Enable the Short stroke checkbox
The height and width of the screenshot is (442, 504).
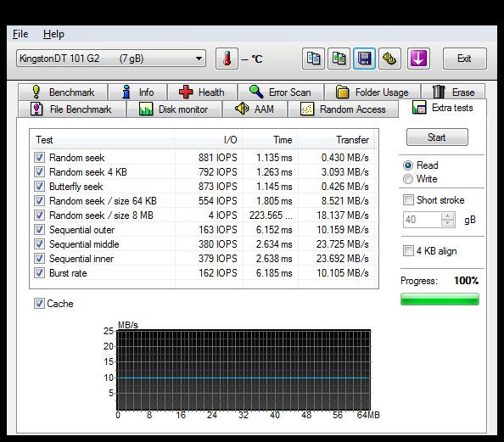tap(408, 200)
